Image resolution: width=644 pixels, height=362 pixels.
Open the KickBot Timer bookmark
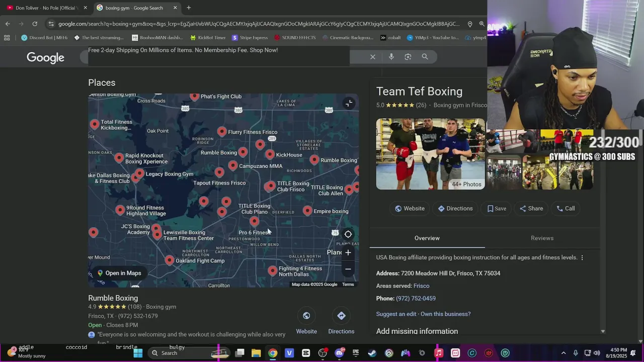(208, 38)
